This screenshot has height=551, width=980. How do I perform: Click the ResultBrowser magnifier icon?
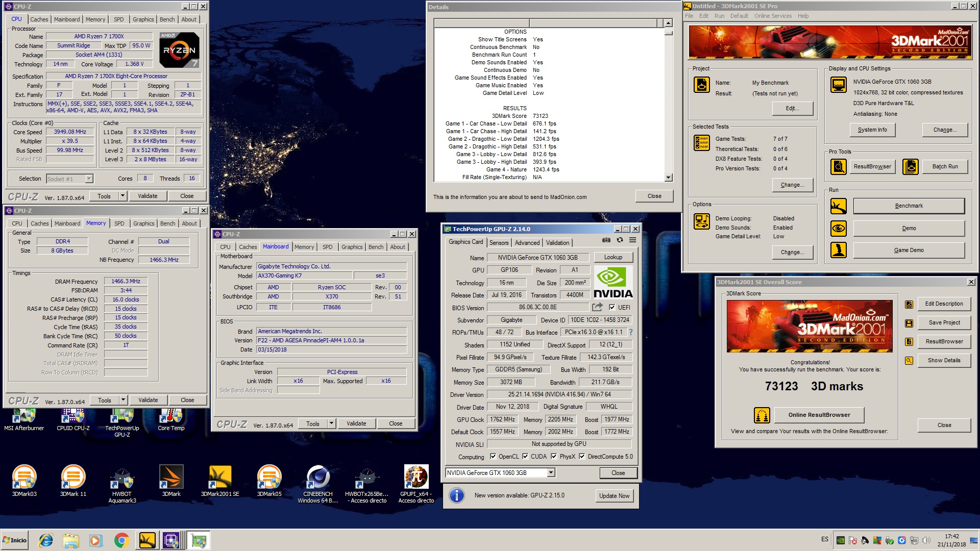838,166
